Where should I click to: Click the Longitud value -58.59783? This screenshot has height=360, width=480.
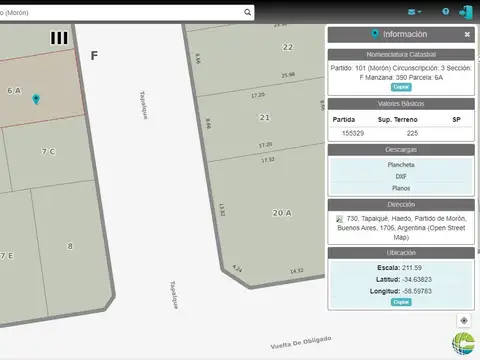coord(417,291)
